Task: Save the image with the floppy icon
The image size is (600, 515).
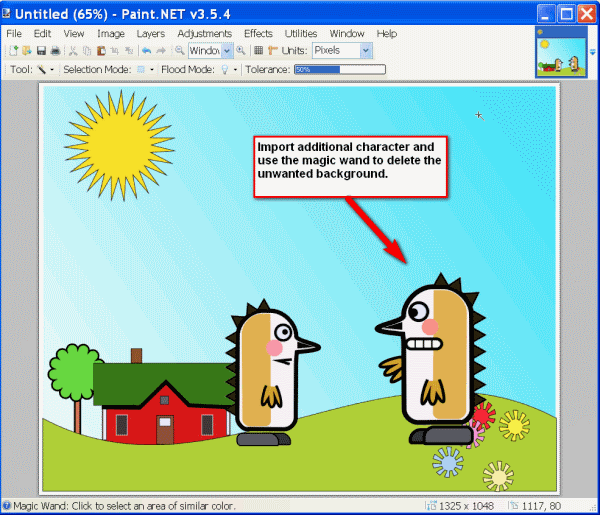Action: pos(41,51)
